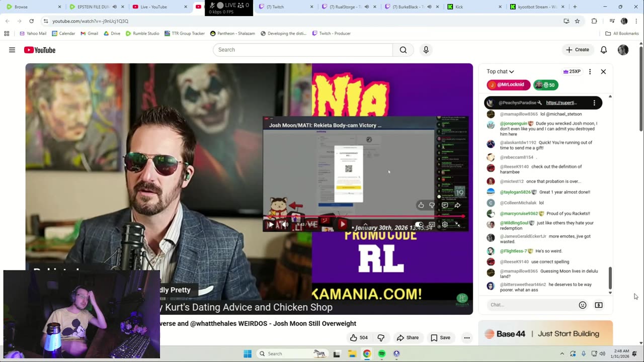Open the Super Chat dollar icon
This screenshot has height=362, width=644.
[599, 305]
